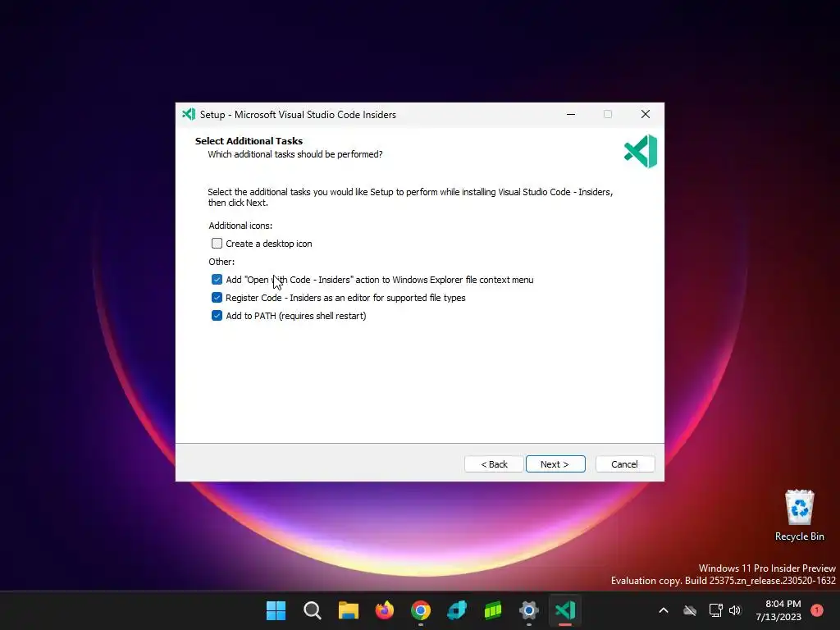The width and height of the screenshot is (840, 630).
Task: Click the Other: label
Action: point(221,262)
